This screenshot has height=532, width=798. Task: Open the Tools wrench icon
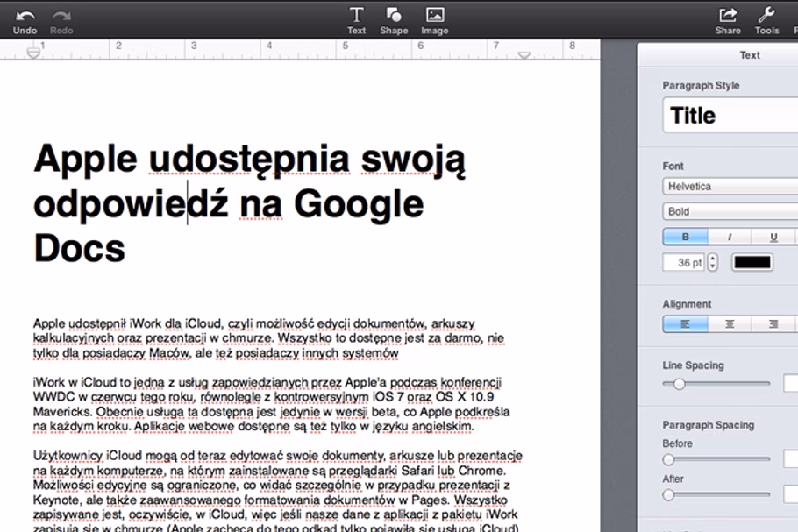pos(766,15)
